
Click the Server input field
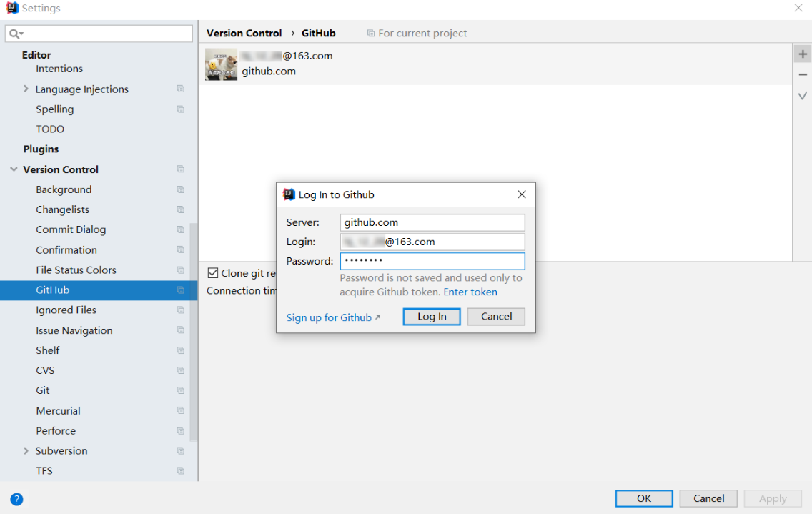(x=432, y=222)
